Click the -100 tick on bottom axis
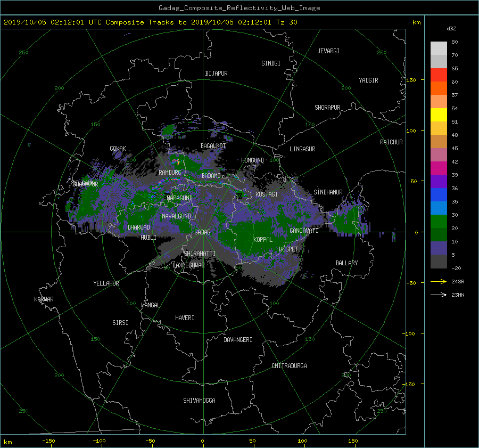 click(99, 441)
